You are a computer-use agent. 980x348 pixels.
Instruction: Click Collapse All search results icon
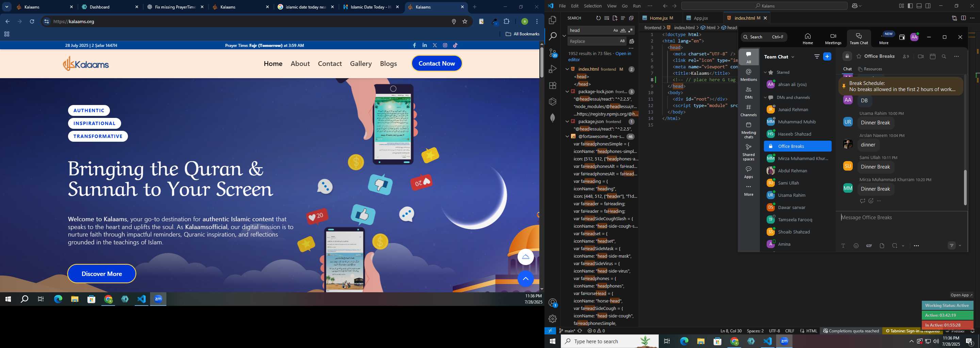point(631,18)
